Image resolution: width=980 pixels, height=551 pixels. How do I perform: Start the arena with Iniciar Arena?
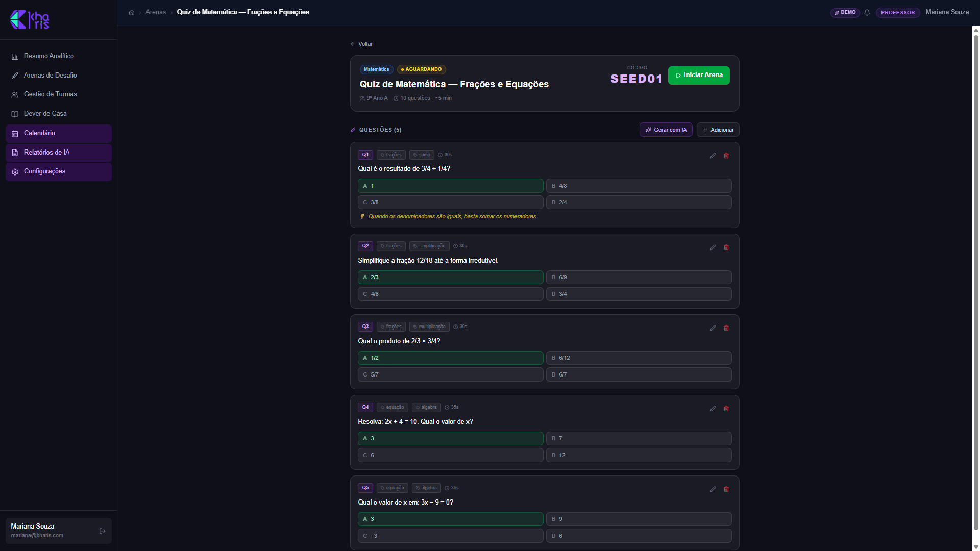coord(699,76)
